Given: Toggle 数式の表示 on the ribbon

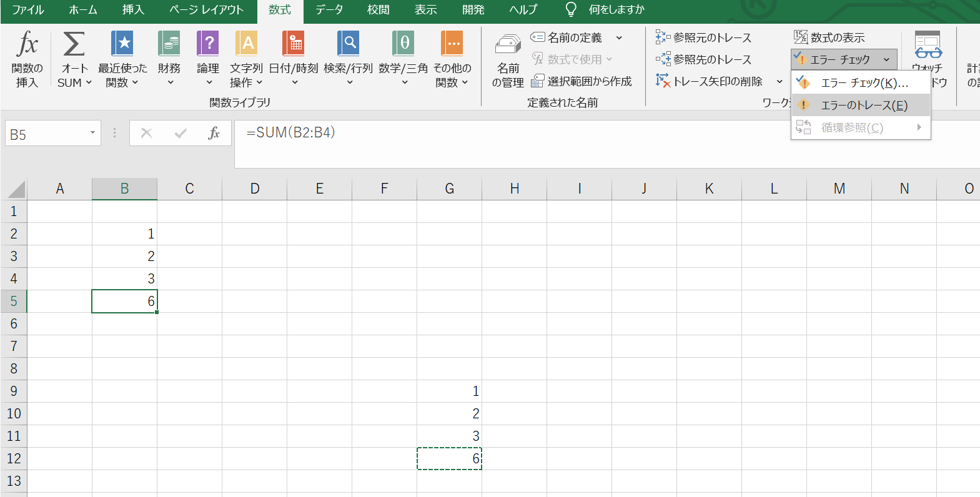Looking at the screenshot, I should [x=829, y=37].
